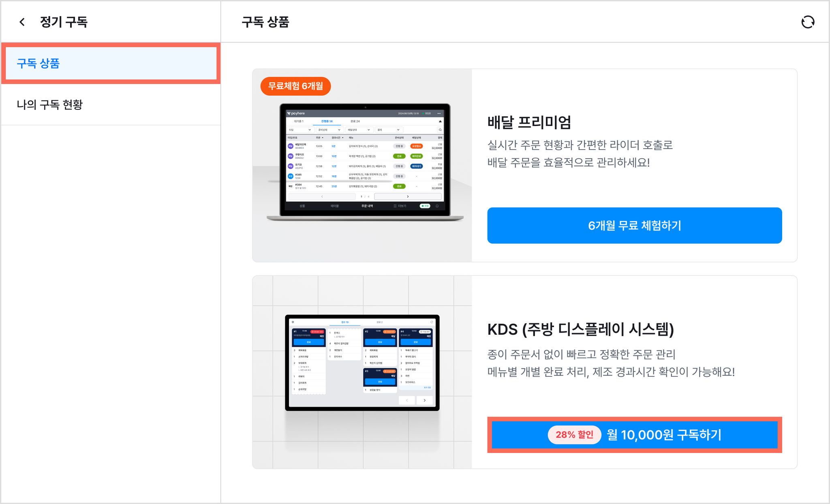The width and height of the screenshot is (830, 504).
Task: Click the refresh icon inside the KDS tablet preview
Action: [x=432, y=322]
